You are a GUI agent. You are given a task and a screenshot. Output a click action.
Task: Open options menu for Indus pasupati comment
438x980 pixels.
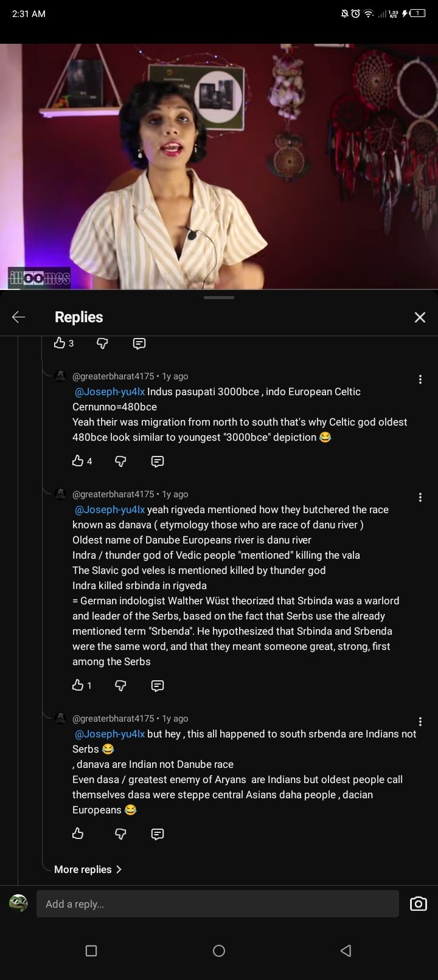click(x=420, y=379)
